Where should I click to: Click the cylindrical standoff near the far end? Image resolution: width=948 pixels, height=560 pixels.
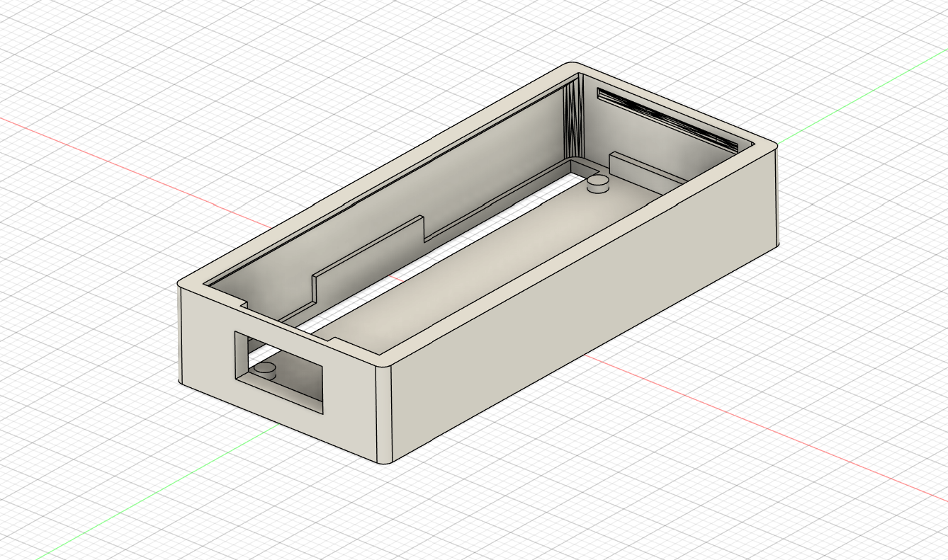[599, 183]
